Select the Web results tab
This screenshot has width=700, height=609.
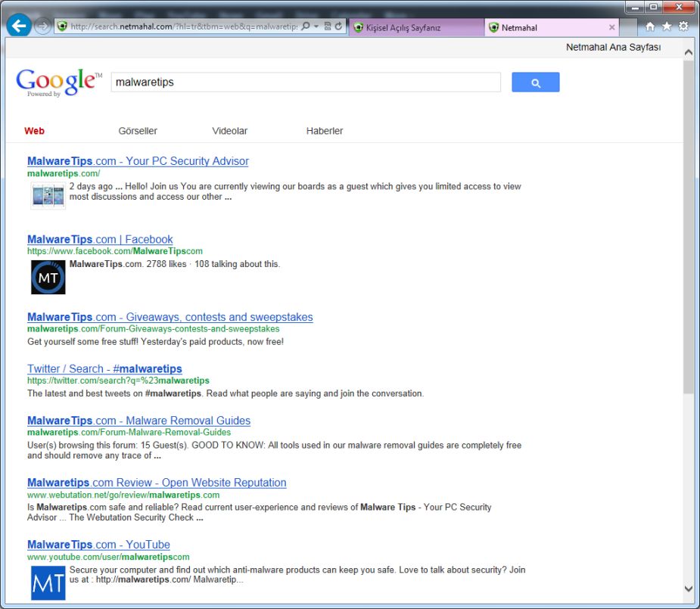[x=34, y=131]
